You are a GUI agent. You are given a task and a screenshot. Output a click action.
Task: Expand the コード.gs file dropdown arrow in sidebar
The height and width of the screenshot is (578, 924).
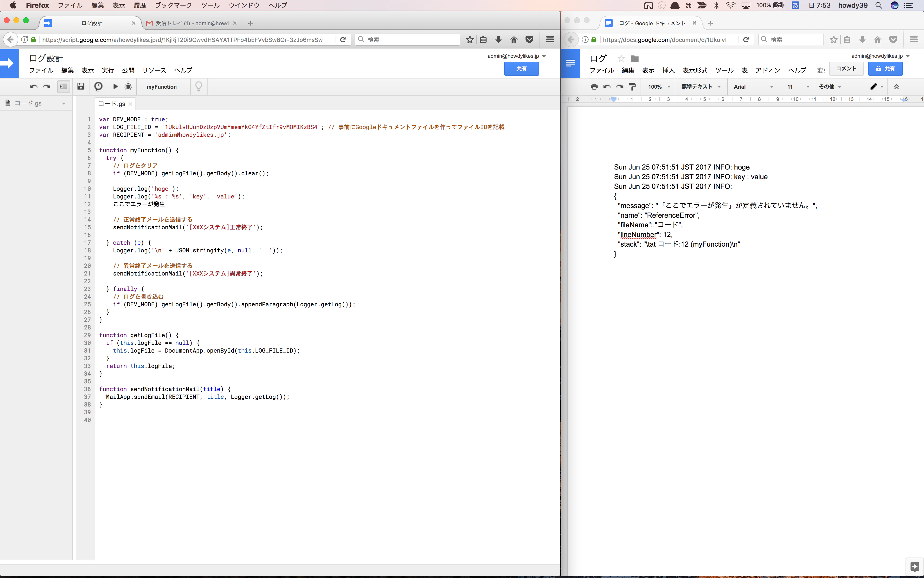click(64, 104)
